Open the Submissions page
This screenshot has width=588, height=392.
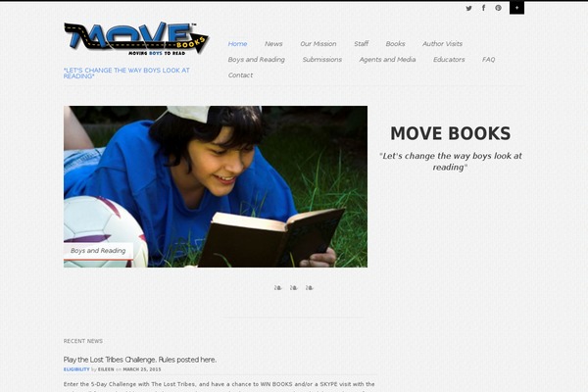point(322,59)
